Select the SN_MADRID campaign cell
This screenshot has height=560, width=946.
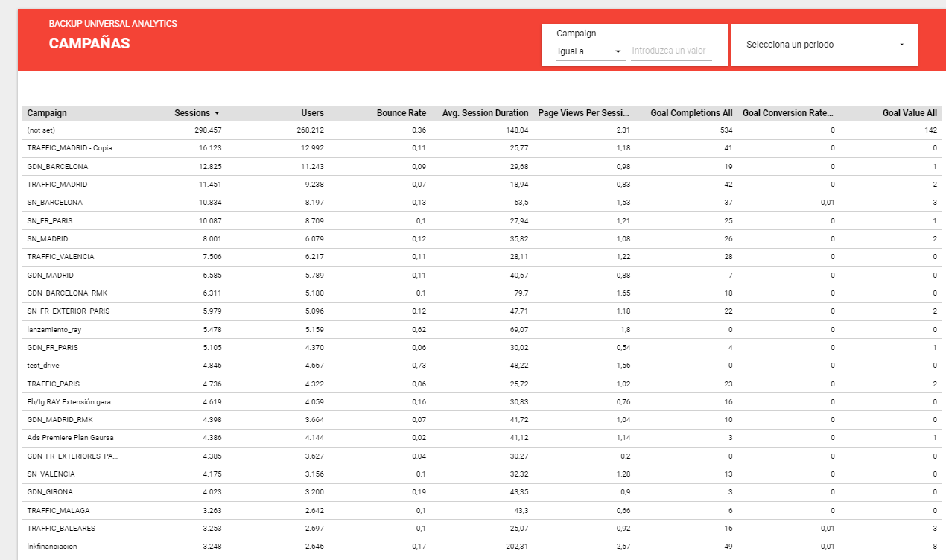tap(48, 238)
